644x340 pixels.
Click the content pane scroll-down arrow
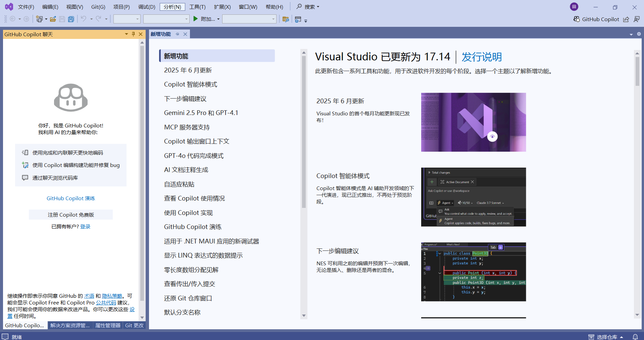click(637, 315)
